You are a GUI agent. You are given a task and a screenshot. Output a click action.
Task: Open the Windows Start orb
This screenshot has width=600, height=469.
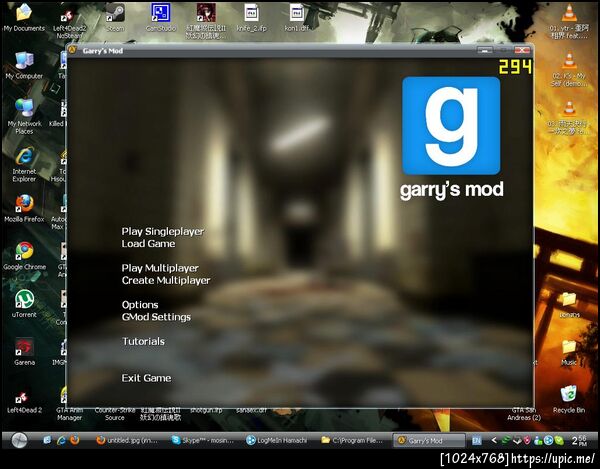tap(19, 440)
